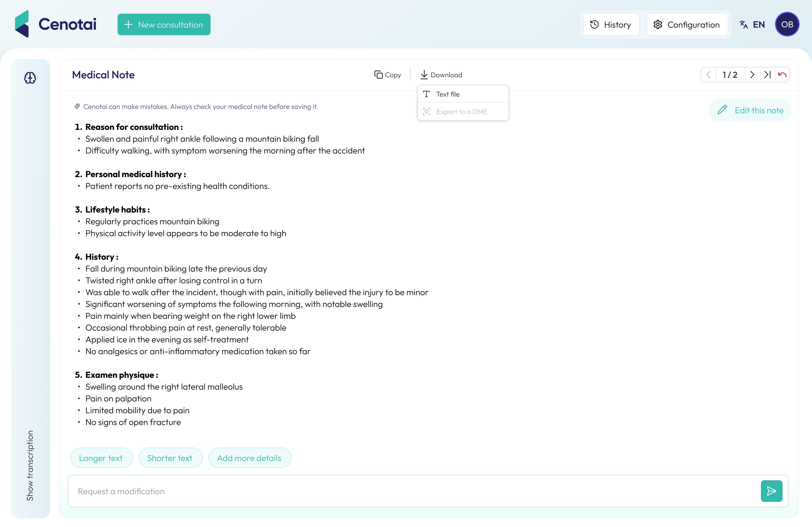Open the OB user avatar menu
Screen dimensions: 812x527
787,24
